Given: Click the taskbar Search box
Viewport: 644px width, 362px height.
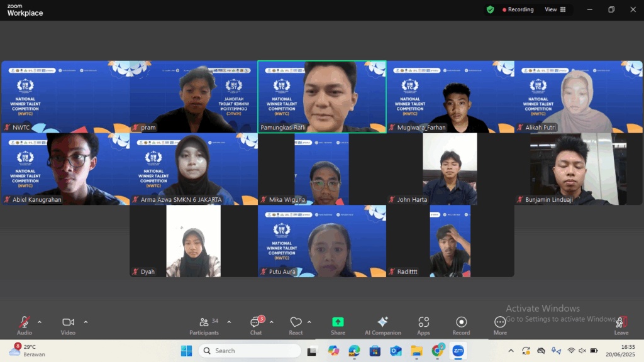Looking at the screenshot, I should (x=250, y=351).
